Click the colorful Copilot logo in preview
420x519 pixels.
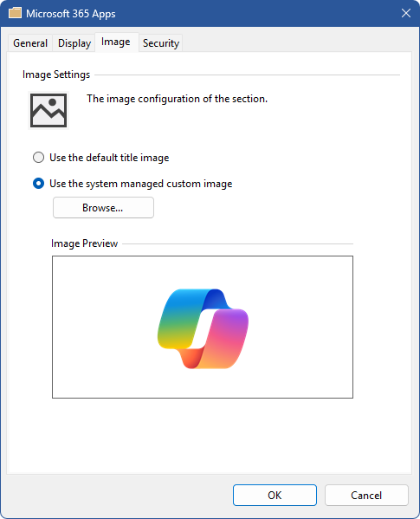pos(203,328)
